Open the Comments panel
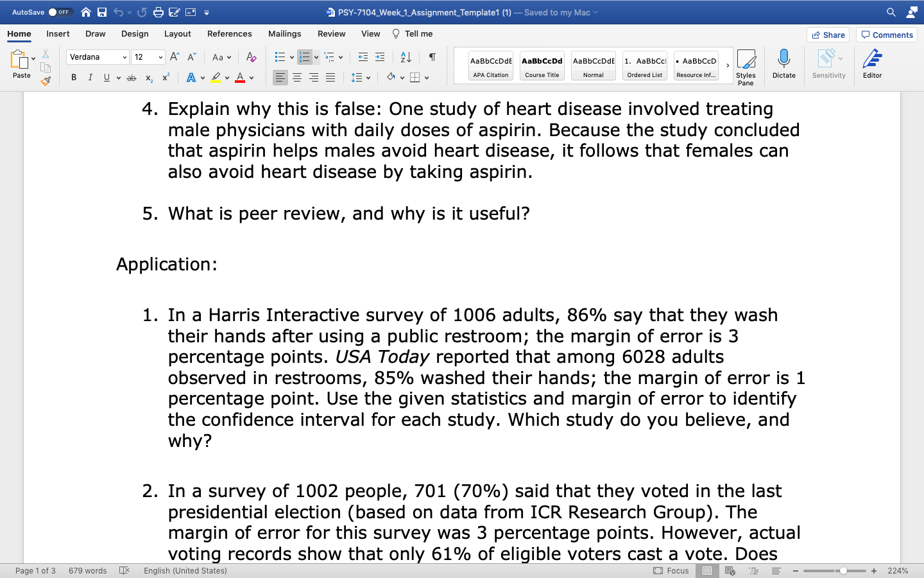The height and width of the screenshot is (578, 924). pos(886,35)
